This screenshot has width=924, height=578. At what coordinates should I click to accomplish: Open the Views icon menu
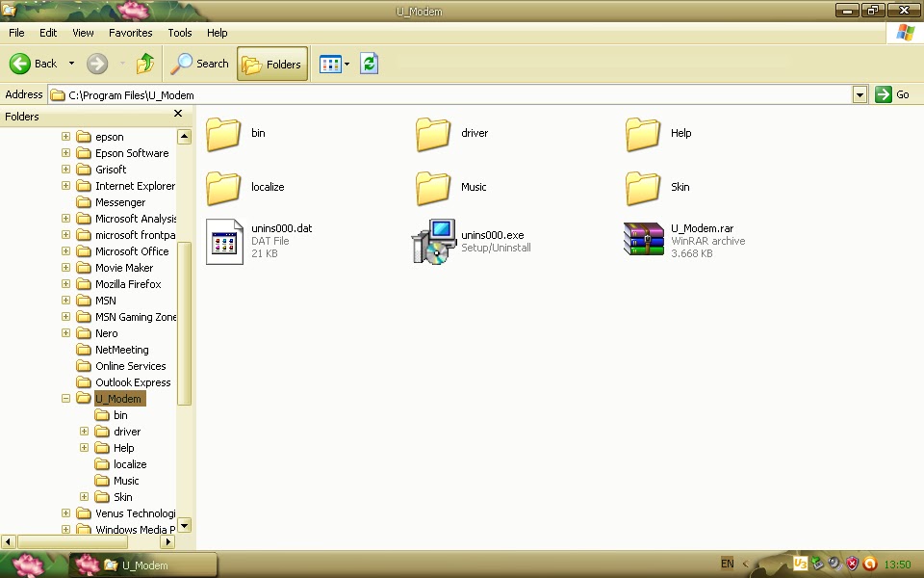(x=334, y=64)
